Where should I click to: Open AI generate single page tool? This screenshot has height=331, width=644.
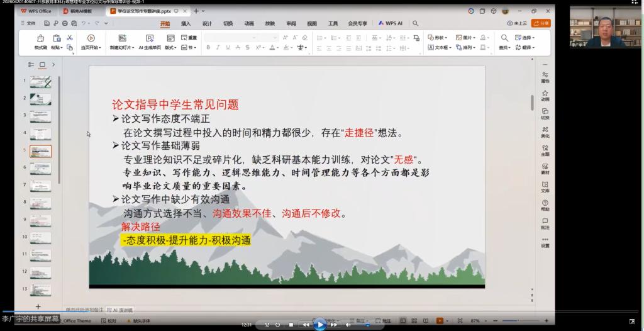149,39
